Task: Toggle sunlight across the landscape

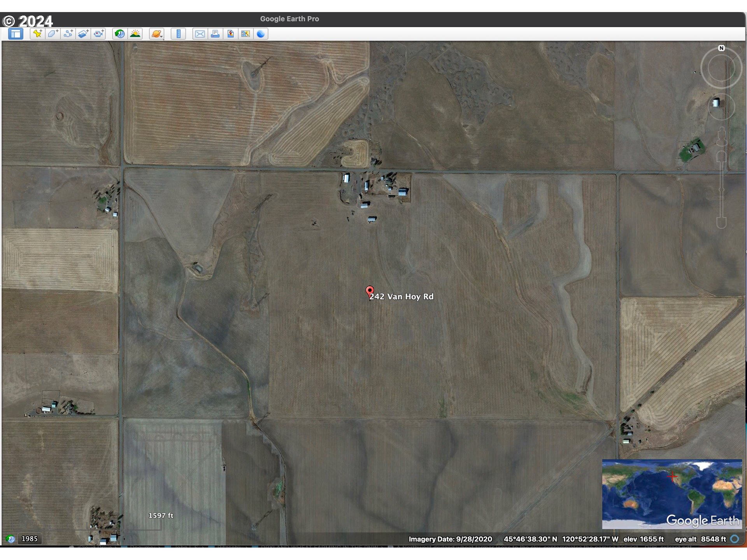Action: [x=135, y=34]
